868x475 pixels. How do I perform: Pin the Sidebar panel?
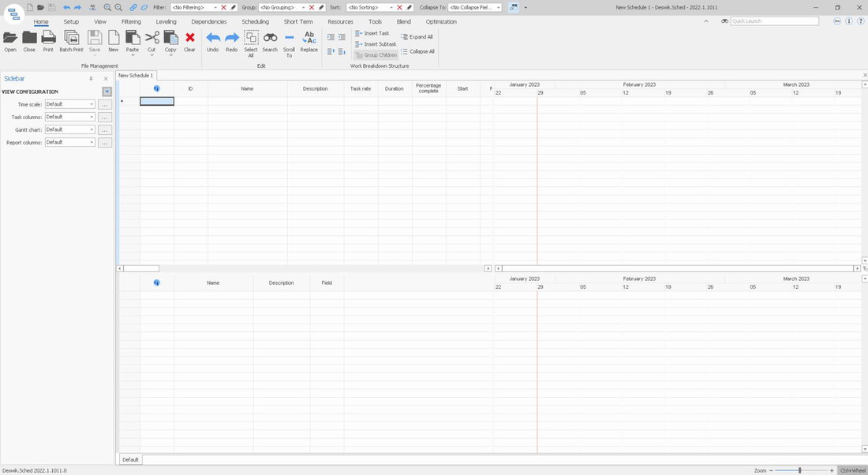[x=92, y=79]
